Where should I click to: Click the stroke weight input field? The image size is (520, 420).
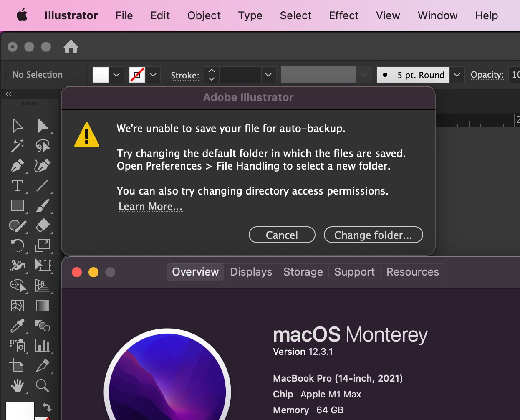240,75
